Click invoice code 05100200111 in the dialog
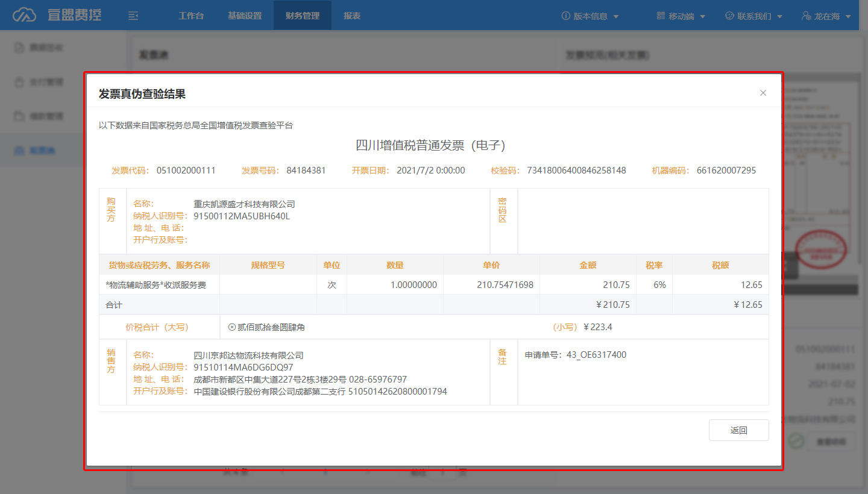The height and width of the screenshot is (494, 868). click(x=186, y=170)
